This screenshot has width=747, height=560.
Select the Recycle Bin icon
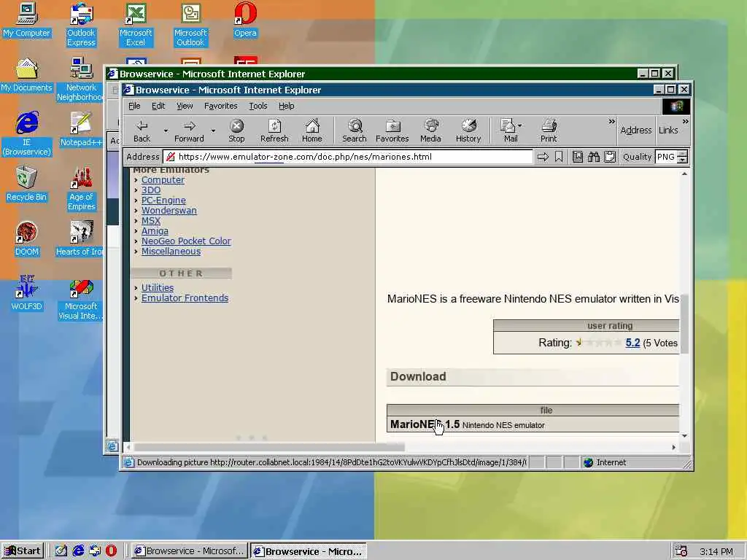tap(27, 184)
